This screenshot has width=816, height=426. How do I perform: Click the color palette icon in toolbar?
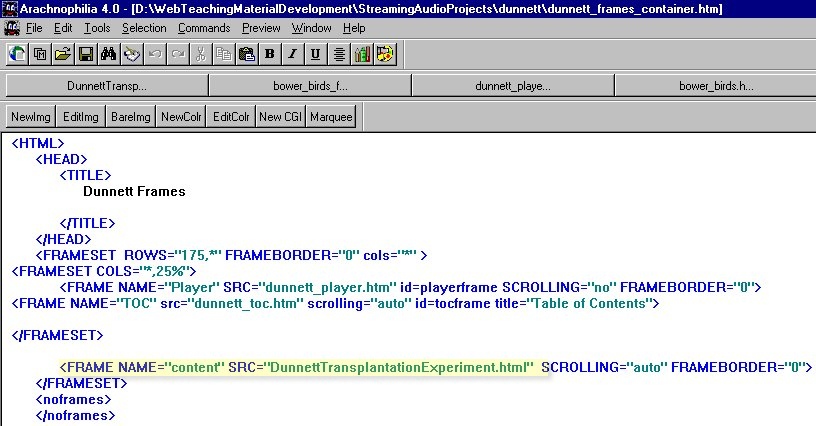(385, 53)
